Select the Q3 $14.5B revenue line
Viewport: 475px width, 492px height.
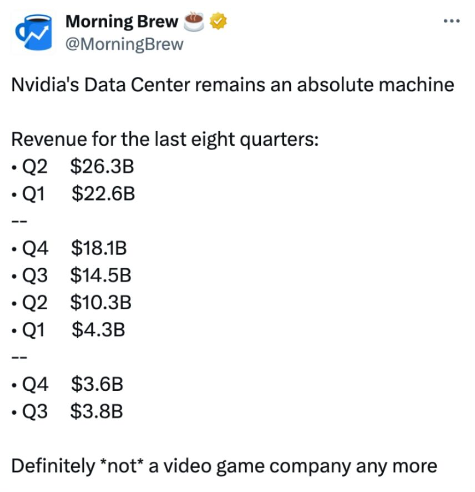click(x=71, y=275)
